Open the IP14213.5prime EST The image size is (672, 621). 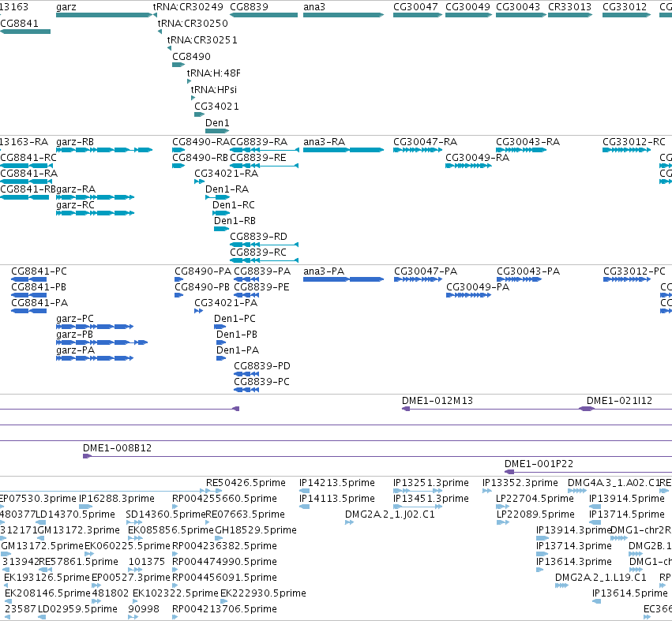304,491
